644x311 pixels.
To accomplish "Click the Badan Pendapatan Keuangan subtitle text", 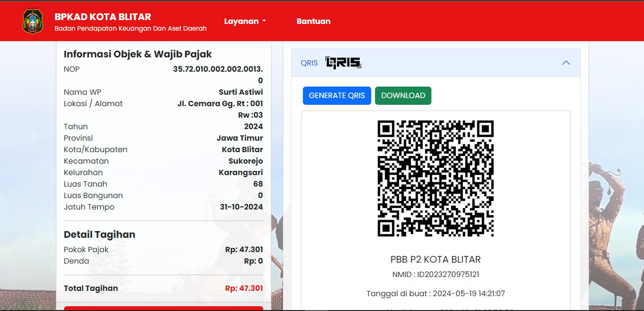I will 130,29.
